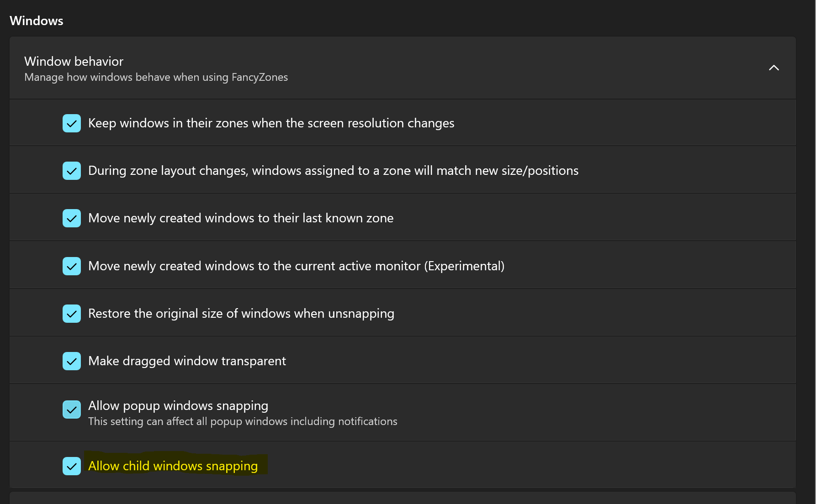
Task: Click the checkmark icon for resolution change setting
Action: click(72, 123)
